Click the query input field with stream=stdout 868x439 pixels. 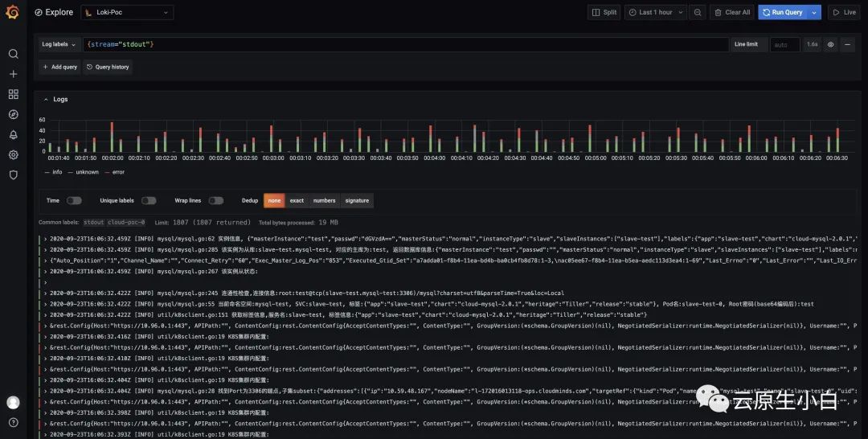click(x=406, y=44)
